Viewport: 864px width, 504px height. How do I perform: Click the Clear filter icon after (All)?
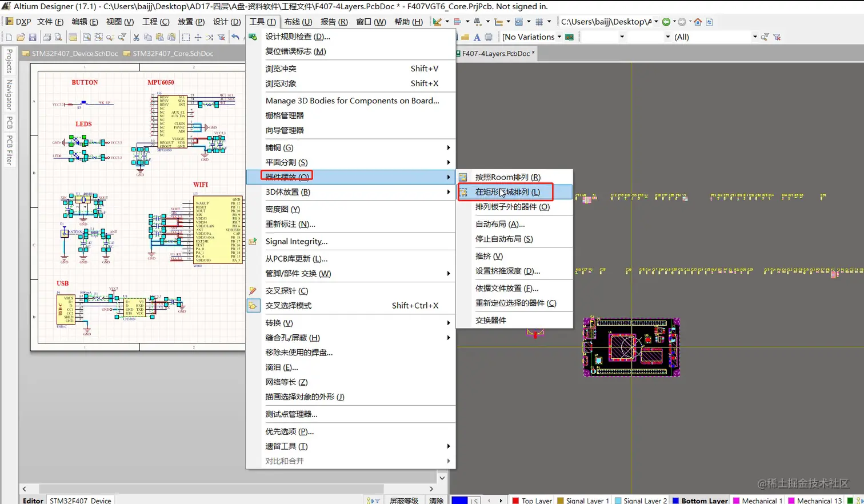[x=777, y=37]
